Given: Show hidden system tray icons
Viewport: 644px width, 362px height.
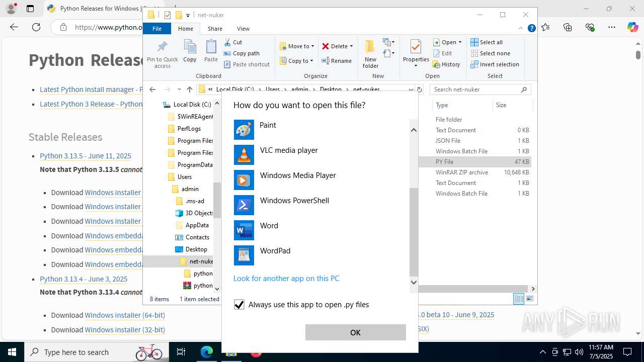Looking at the screenshot, I should pyautogui.click(x=542, y=352).
